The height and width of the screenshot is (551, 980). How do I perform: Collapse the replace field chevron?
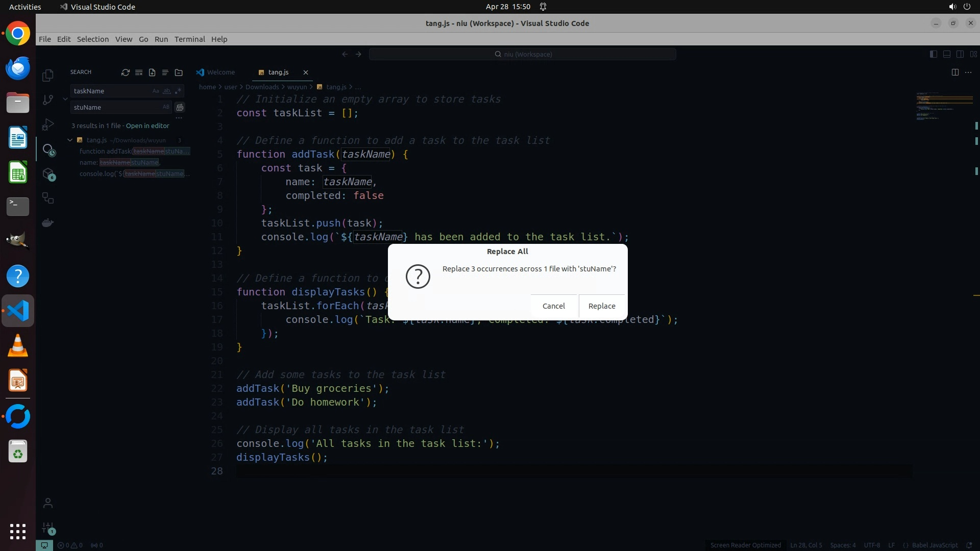click(65, 98)
